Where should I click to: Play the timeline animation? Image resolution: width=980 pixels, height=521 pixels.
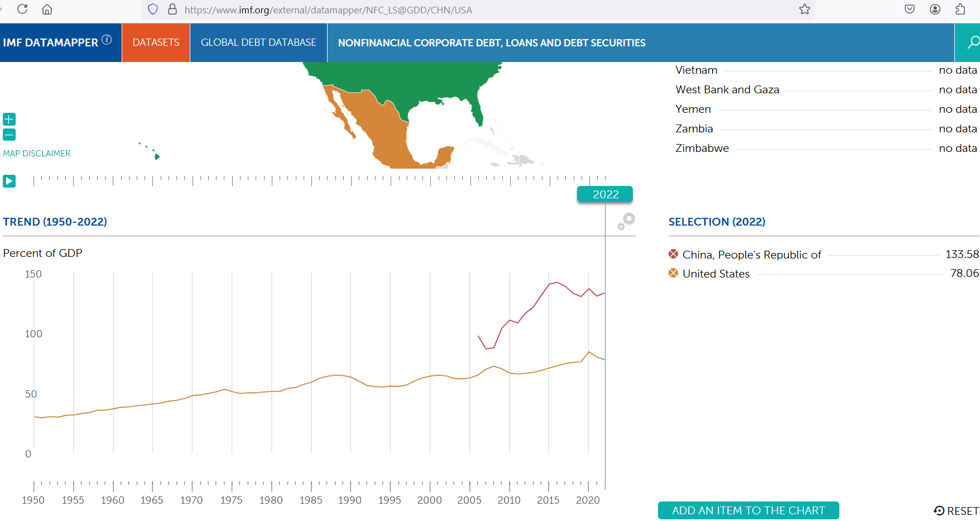click(x=9, y=181)
